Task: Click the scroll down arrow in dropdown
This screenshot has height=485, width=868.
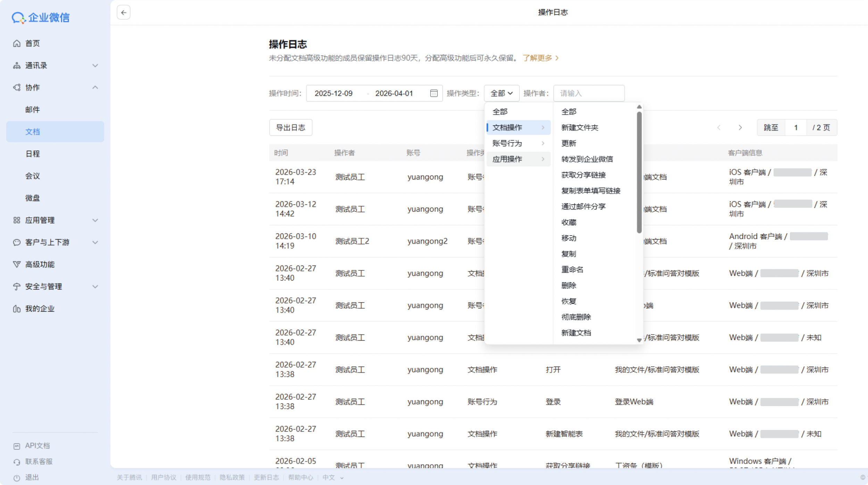Action: (x=639, y=340)
